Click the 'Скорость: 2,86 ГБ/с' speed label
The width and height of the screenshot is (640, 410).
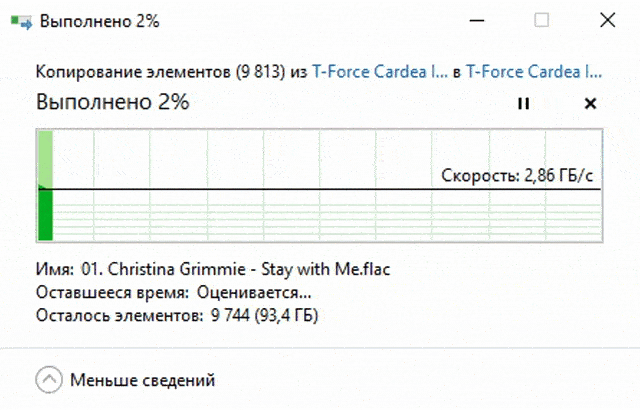pos(520,176)
